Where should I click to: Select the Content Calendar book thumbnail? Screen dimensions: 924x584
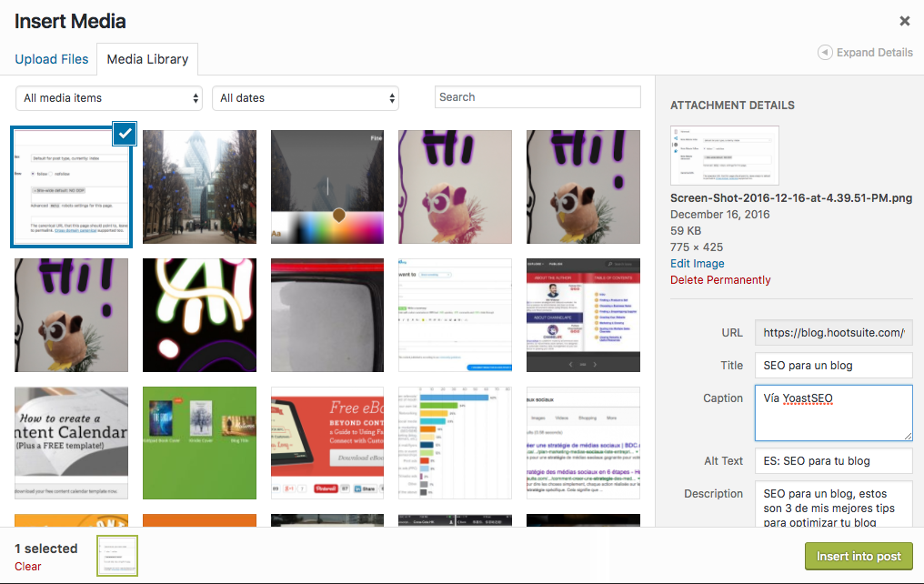click(x=71, y=443)
